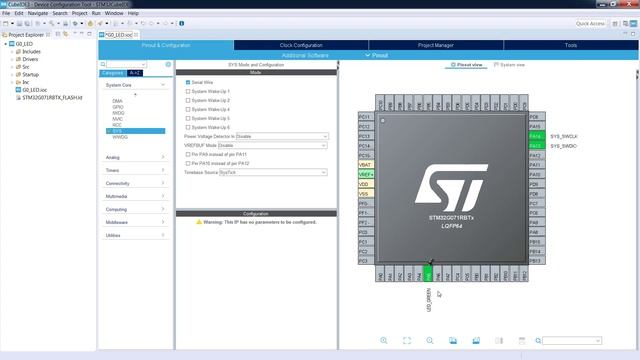This screenshot has height=360, width=640.
Task: Click the yellow debug bug icon
Action: pyautogui.click(x=90, y=23)
